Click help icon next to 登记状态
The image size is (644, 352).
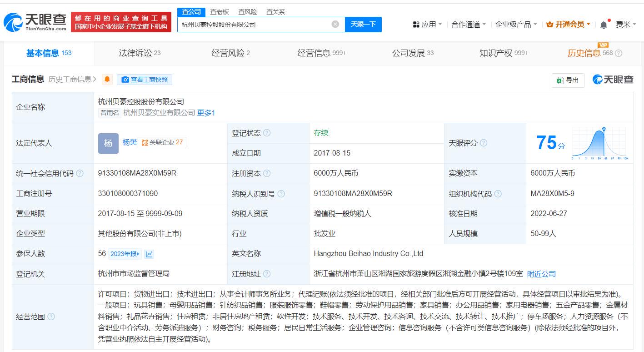pyautogui.click(x=267, y=133)
